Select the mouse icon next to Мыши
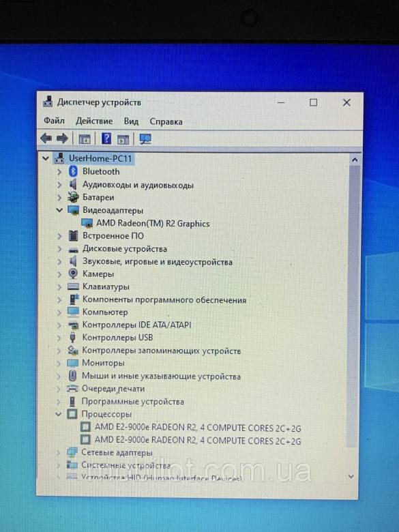Image resolution: width=399 pixels, height=532 pixels. [x=72, y=376]
